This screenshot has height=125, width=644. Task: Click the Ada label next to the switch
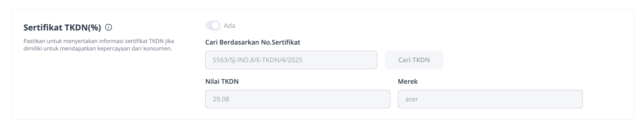pyautogui.click(x=229, y=26)
